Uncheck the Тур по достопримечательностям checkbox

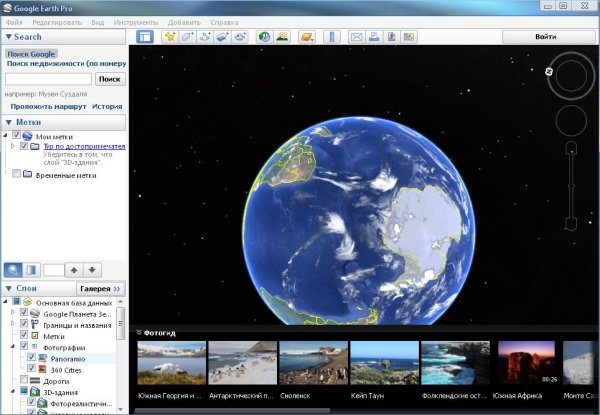(24, 146)
